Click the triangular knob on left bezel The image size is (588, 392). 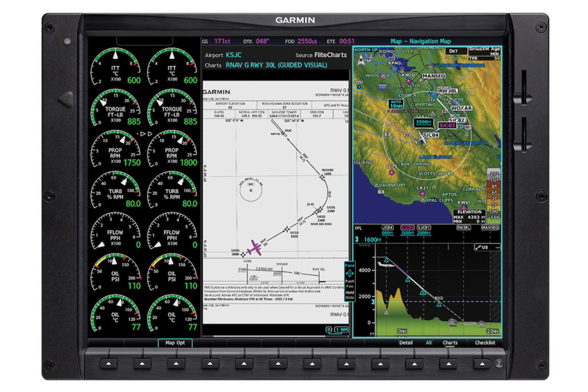66,99
